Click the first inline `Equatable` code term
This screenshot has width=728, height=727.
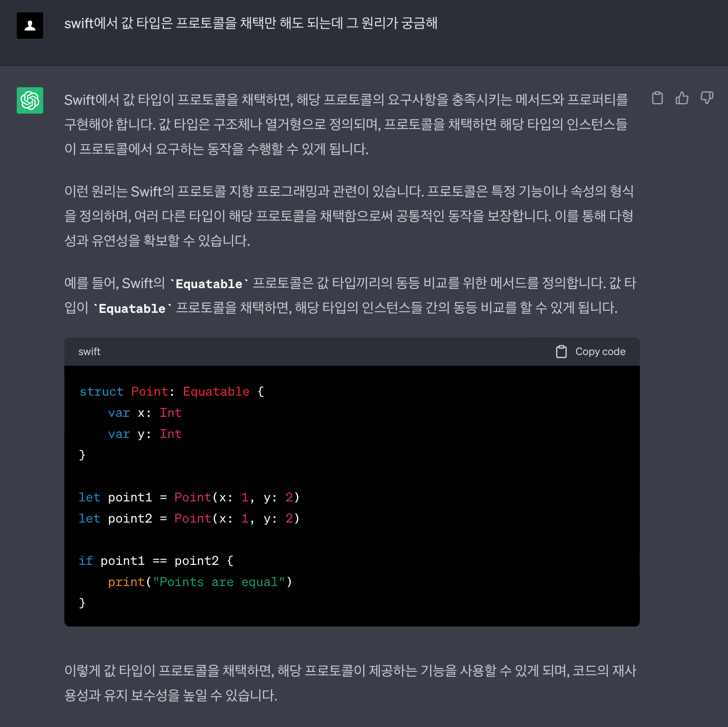[209, 284]
